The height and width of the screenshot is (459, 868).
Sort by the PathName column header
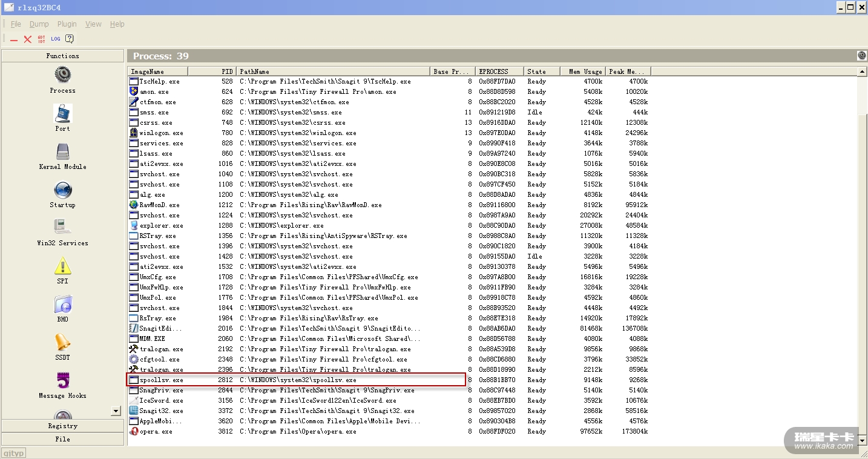click(x=333, y=71)
